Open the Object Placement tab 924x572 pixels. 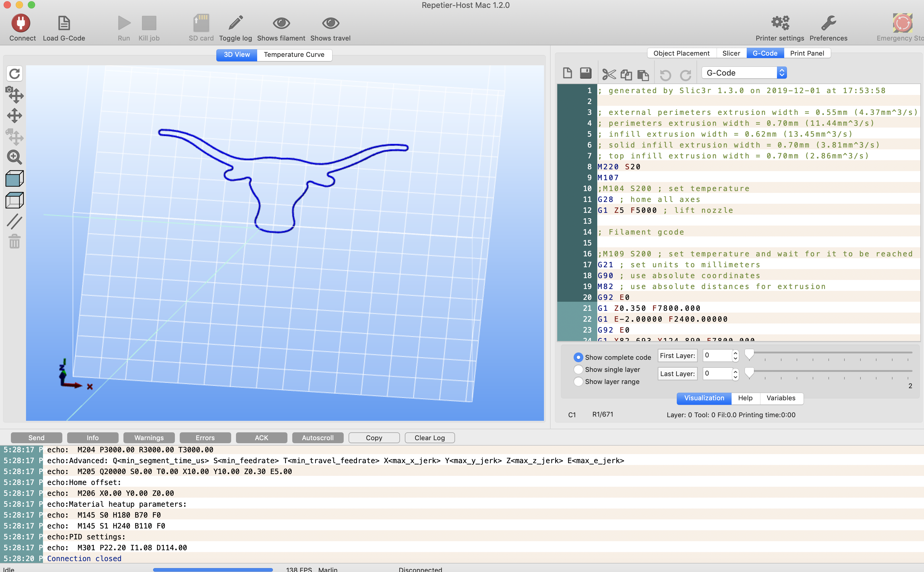point(681,53)
